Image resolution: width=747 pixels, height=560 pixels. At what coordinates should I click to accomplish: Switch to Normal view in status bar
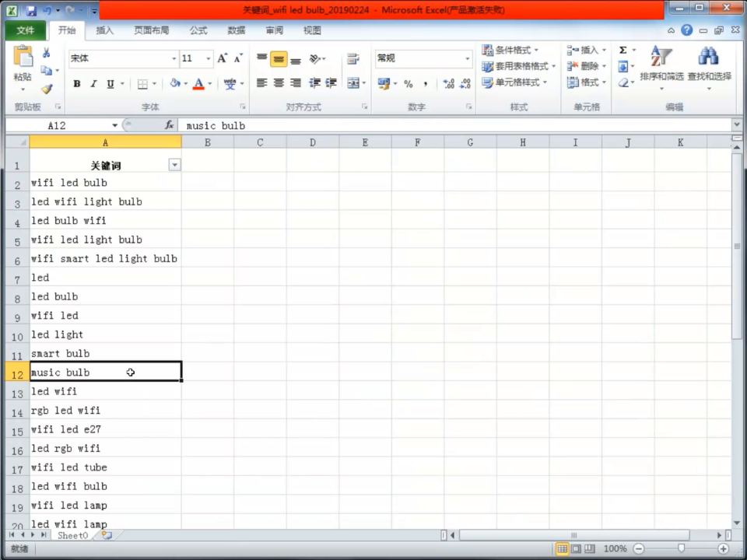point(562,548)
